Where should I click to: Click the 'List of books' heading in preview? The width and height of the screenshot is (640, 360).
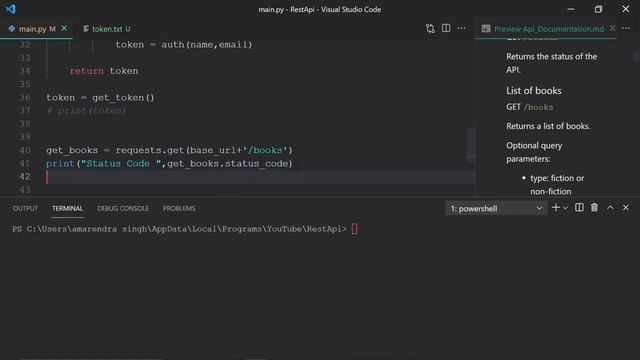(533, 91)
